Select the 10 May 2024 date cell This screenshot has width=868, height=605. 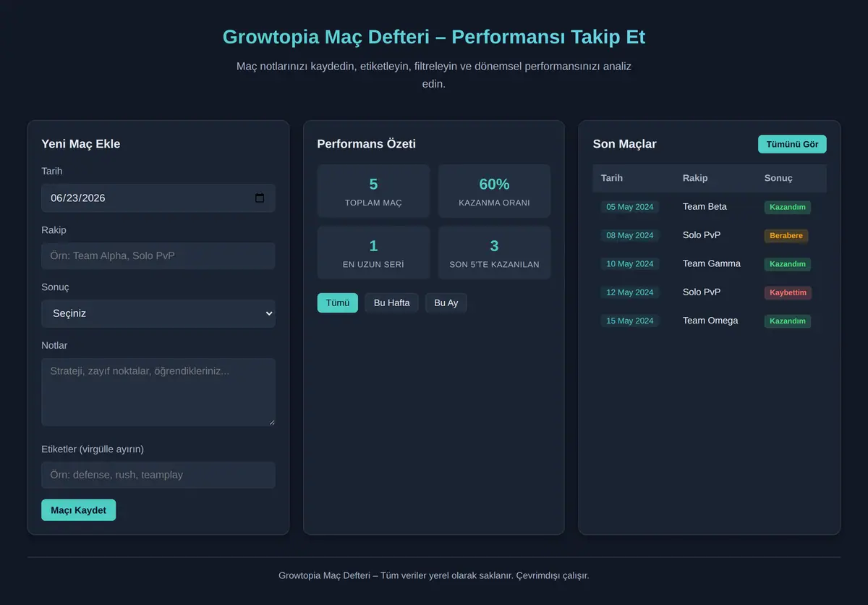[629, 264]
